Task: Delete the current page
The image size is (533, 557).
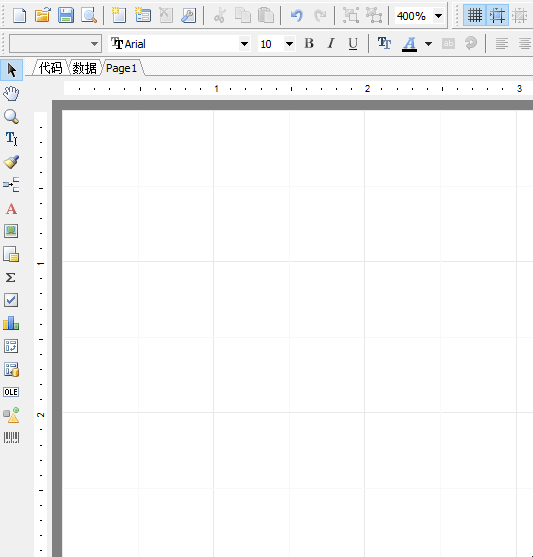Action: 166,16
